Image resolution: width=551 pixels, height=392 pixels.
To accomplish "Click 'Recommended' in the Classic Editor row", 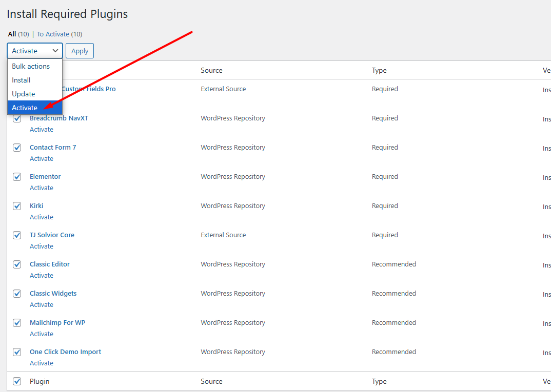I will pyautogui.click(x=394, y=264).
